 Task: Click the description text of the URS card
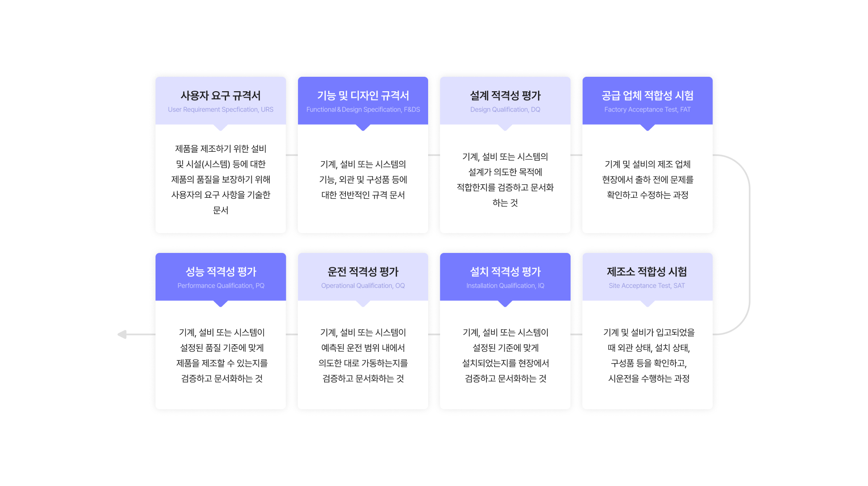(221, 179)
